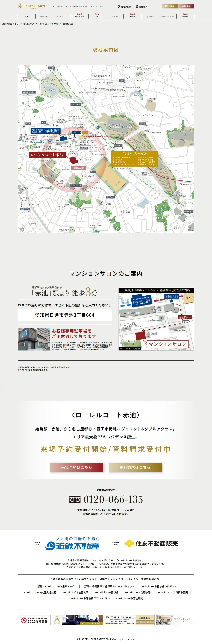Click the Kintetsu Real Estate logo
Image resolution: width=212 pixels, height=644 pixels.
(x=72, y=543)
